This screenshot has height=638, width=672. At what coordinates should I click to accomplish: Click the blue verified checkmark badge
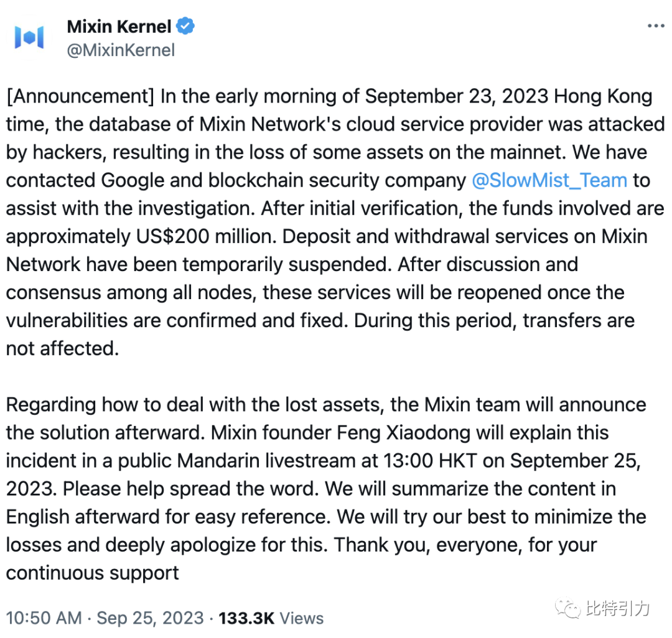tap(185, 26)
